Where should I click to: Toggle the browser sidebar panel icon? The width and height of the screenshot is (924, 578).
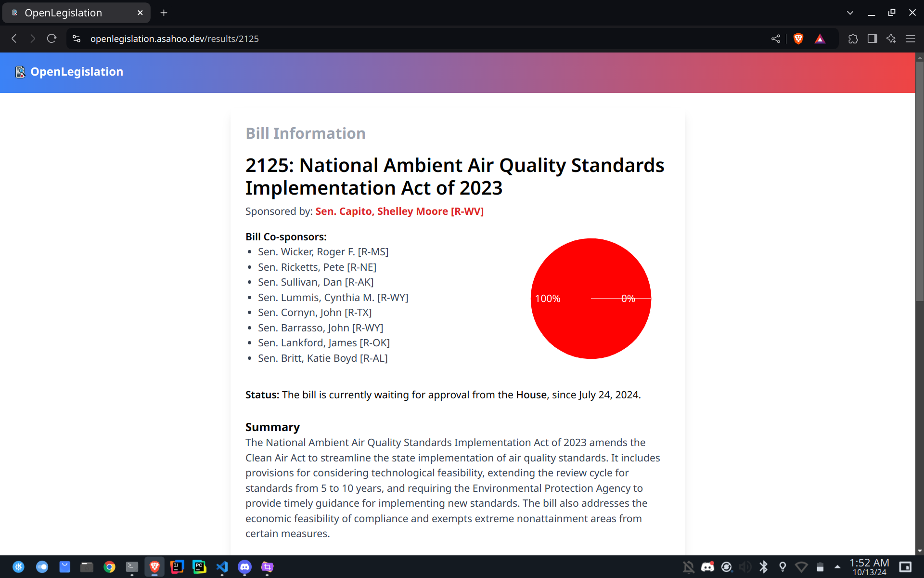tap(872, 39)
